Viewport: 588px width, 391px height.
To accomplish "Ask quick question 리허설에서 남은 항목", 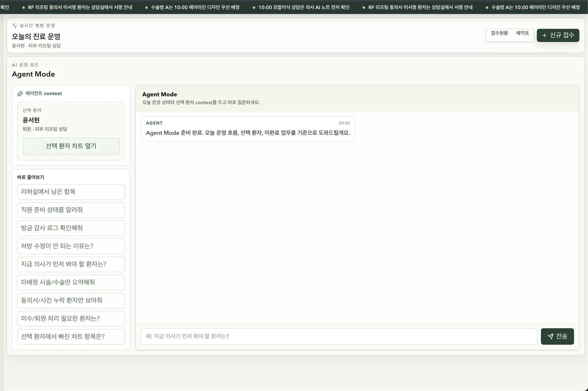I will coord(71,192).
